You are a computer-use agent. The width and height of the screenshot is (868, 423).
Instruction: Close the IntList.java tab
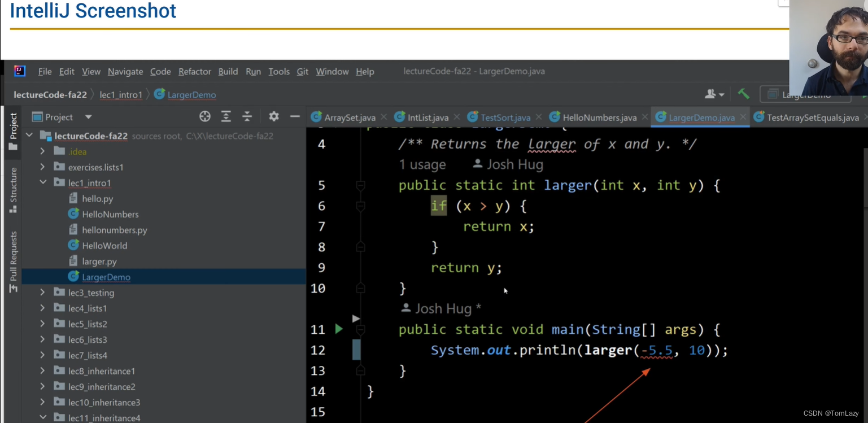[x=457, y=117]
